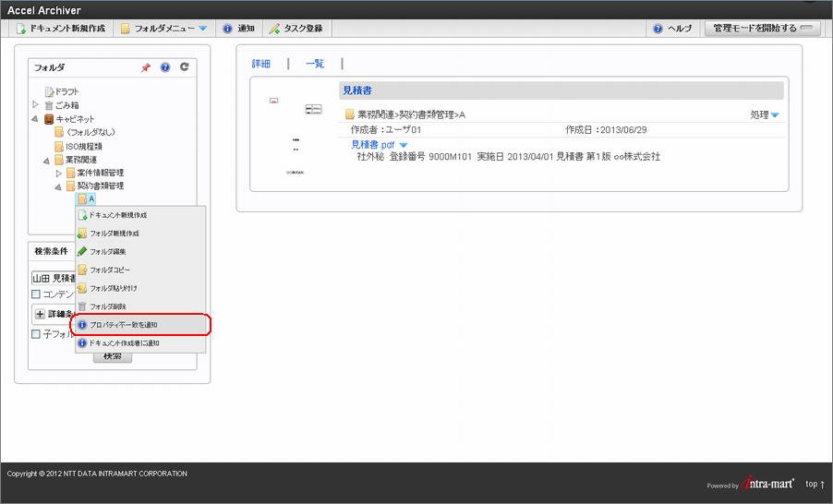The height and width of the screenshot is (504, 833).
Task: Toggle the コンテンツ checkbox in search conditions
Action: coord(36,294)
